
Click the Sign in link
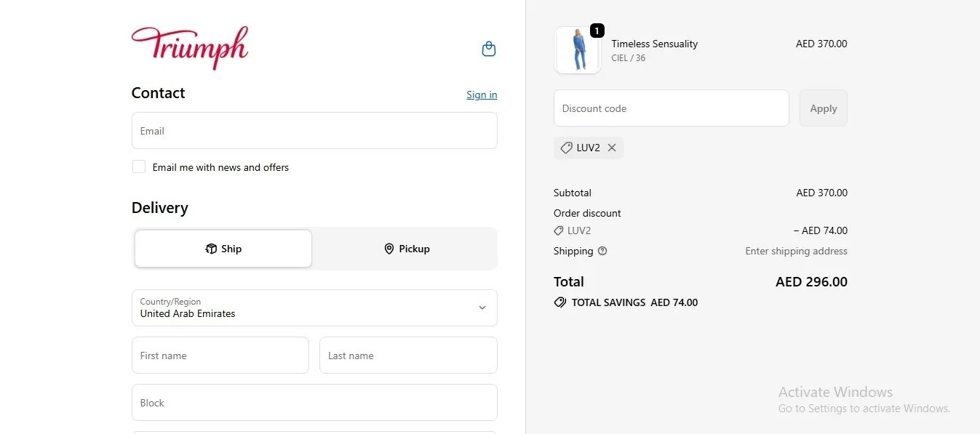[482, 95]
